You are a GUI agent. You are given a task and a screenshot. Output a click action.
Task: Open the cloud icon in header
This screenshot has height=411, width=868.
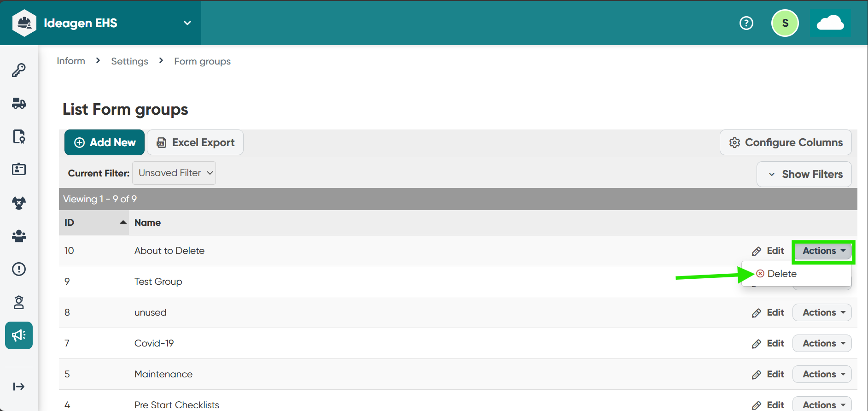click(x=830, y=23)
